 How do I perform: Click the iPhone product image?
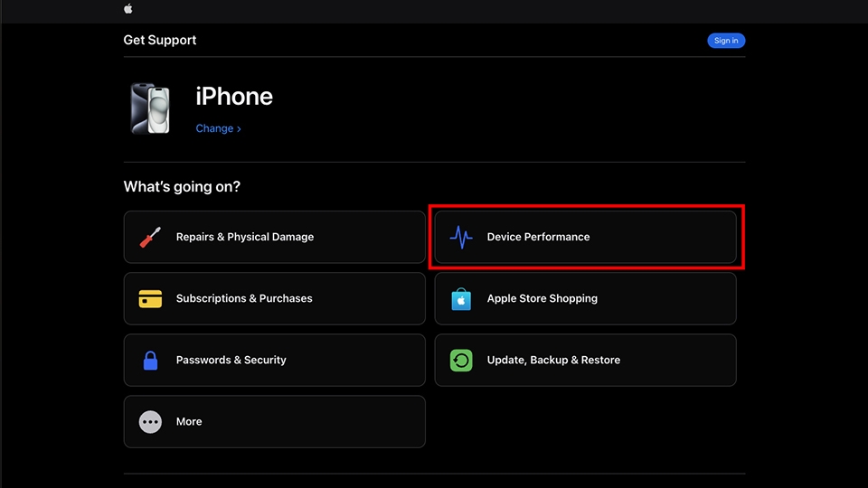(x=150, y=108)
